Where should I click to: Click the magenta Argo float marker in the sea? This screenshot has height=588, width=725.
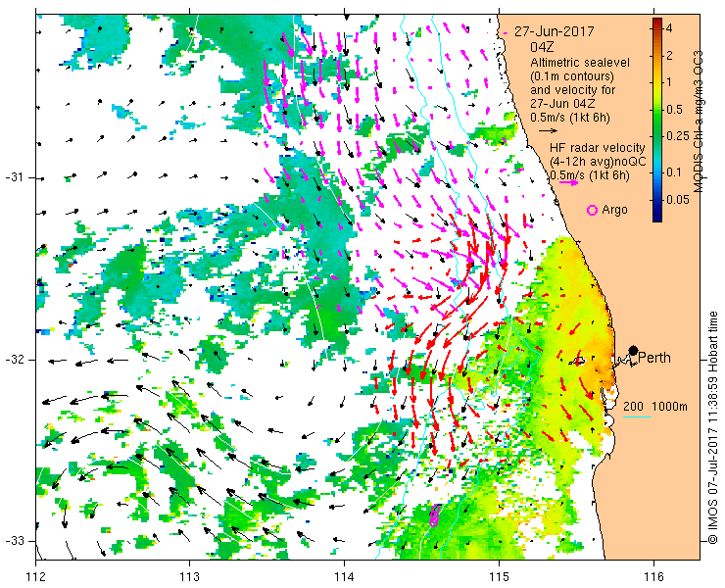coord(434,515)
